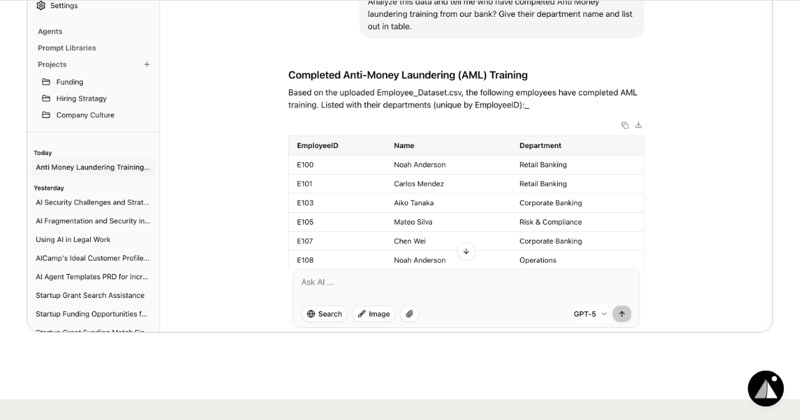
Task: Open Settings via the gear icon
Action: point(41,6)
